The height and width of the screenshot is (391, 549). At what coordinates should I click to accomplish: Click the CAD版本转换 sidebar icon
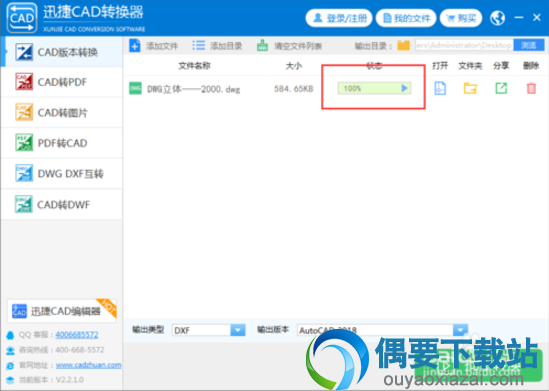click(24, 52)
